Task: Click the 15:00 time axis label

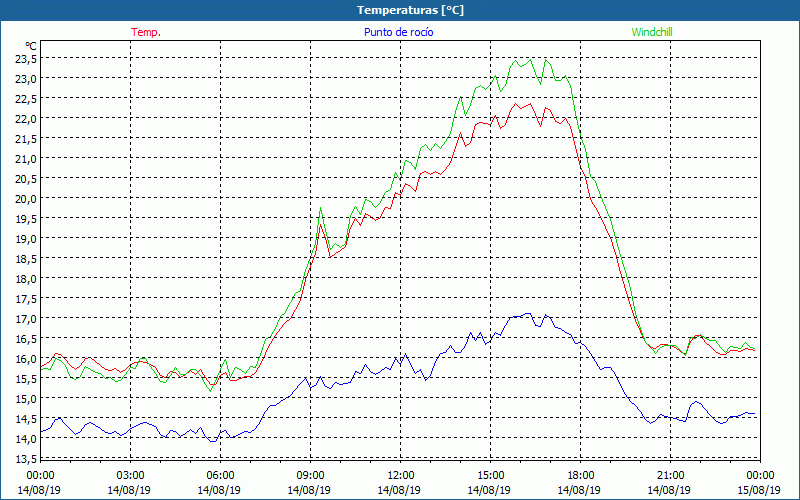Action: (490, 475)
